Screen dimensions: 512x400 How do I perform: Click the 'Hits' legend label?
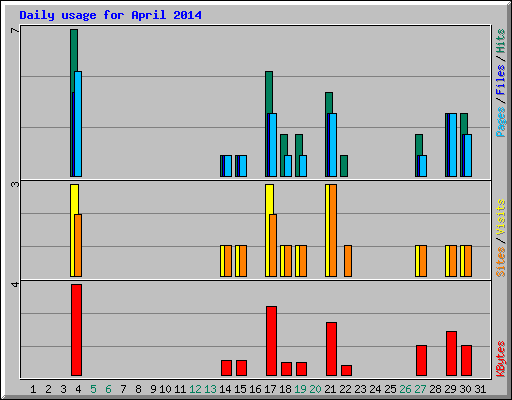pos(500,41)
